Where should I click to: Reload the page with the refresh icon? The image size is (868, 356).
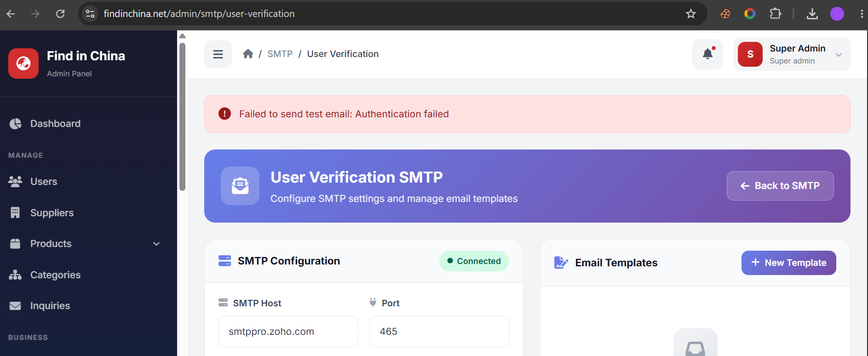click(x=60, y=14)
